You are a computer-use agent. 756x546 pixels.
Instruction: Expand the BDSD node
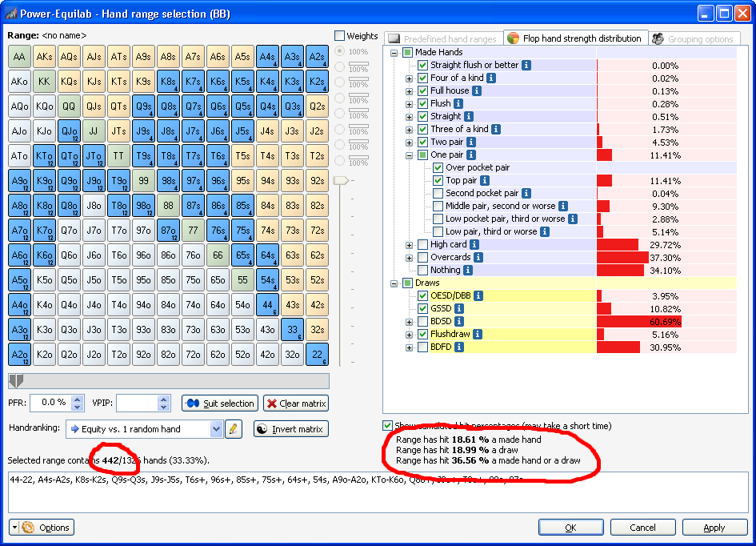(x=409, y=322)
